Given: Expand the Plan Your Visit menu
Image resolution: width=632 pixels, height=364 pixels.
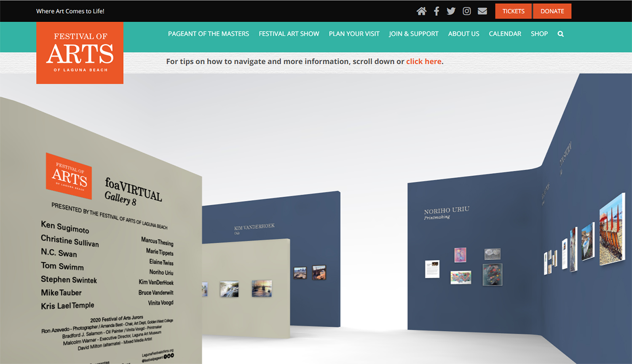Looking at the screenshot, I should pos(354,34).
